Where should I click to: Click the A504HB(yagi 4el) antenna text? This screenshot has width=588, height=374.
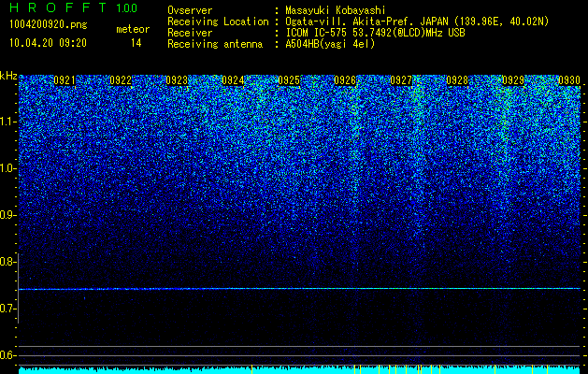tap(330, 44)
